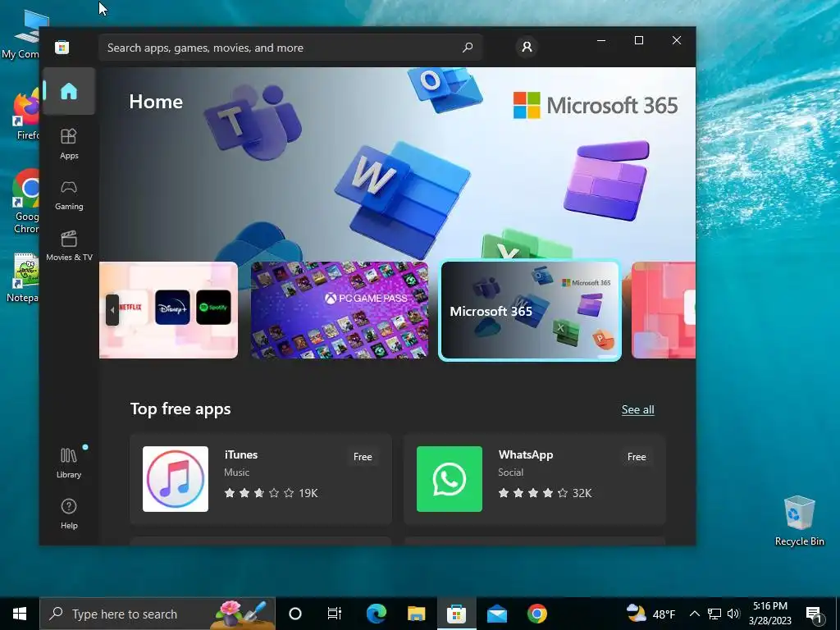Minimize the Microsoft Store window
This screenshot has height=630, width=840.
[x=601, y=40]
